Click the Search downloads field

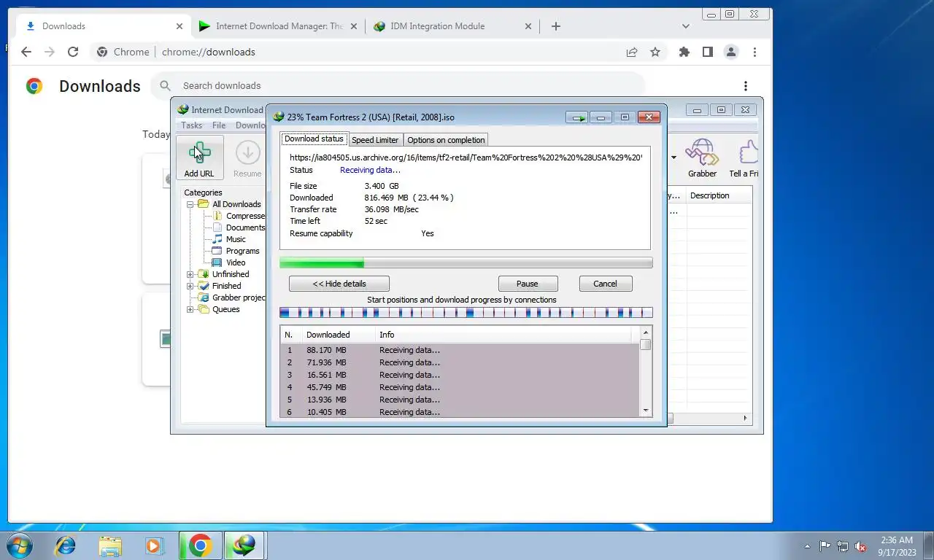click(398, 85)
